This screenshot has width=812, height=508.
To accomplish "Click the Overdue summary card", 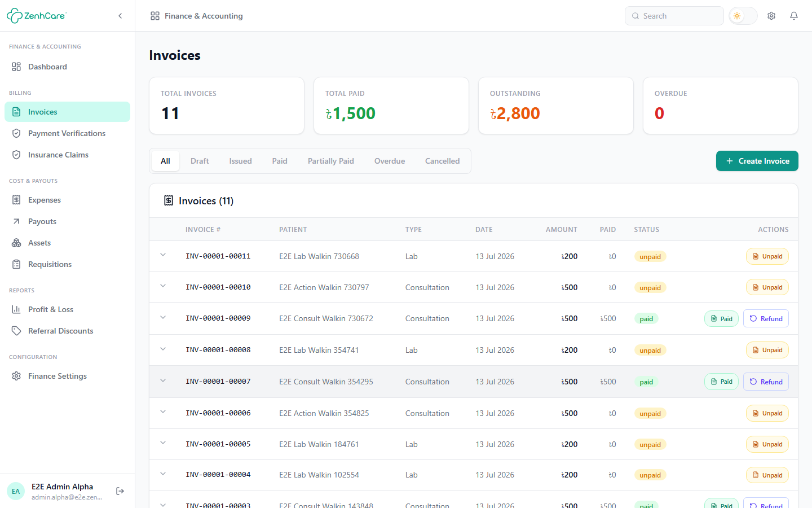I will (721, 106).
